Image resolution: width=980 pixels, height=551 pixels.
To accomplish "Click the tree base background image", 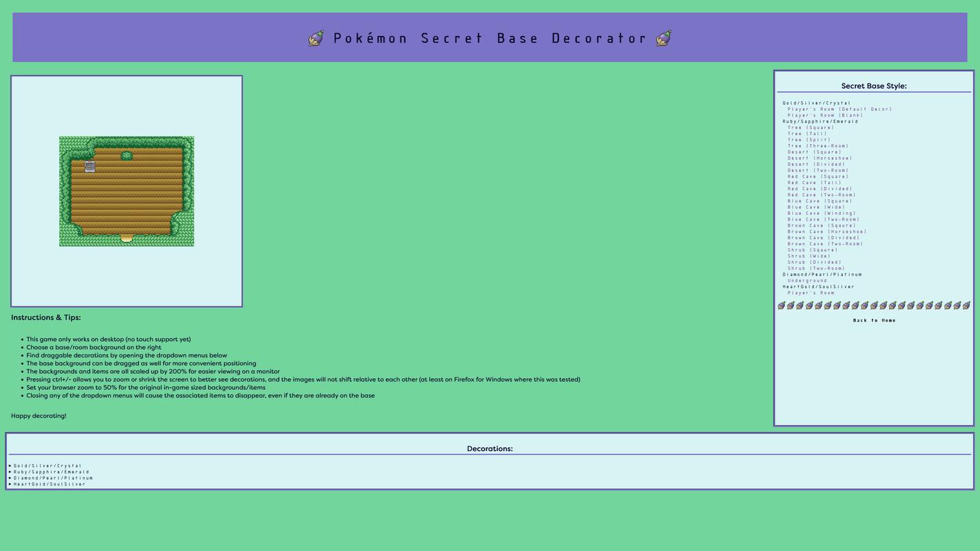I will (127, 191).
